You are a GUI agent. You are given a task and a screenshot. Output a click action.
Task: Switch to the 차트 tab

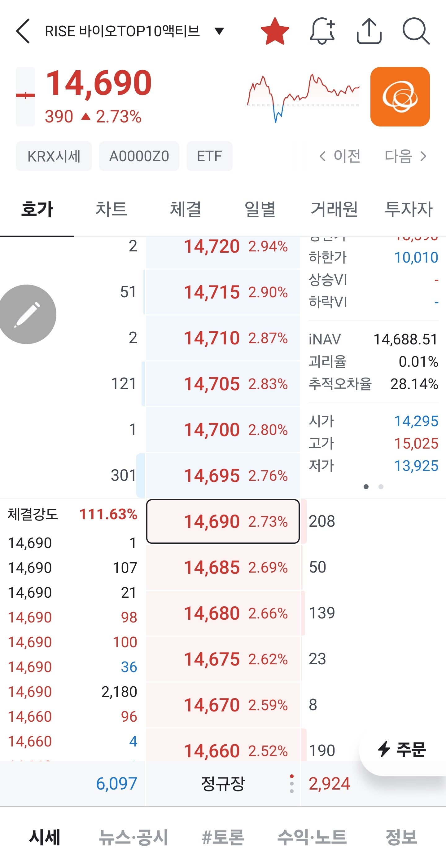click(x=111, y=209)
